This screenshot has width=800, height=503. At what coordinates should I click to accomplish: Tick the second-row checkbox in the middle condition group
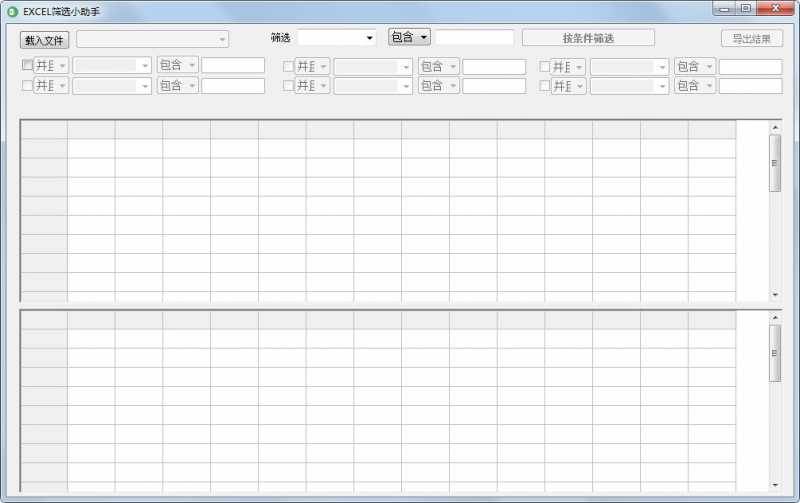tap(288, 86)
